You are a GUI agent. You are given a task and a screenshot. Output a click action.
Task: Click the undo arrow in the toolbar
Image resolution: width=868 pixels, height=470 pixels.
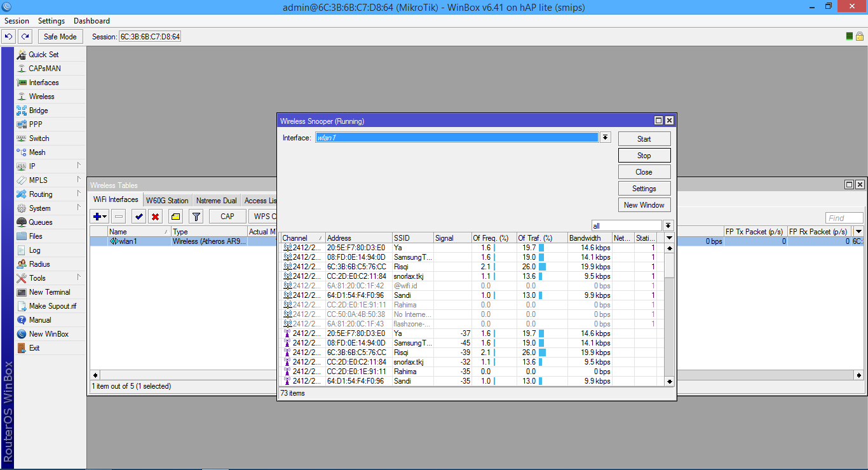[8, 36]
